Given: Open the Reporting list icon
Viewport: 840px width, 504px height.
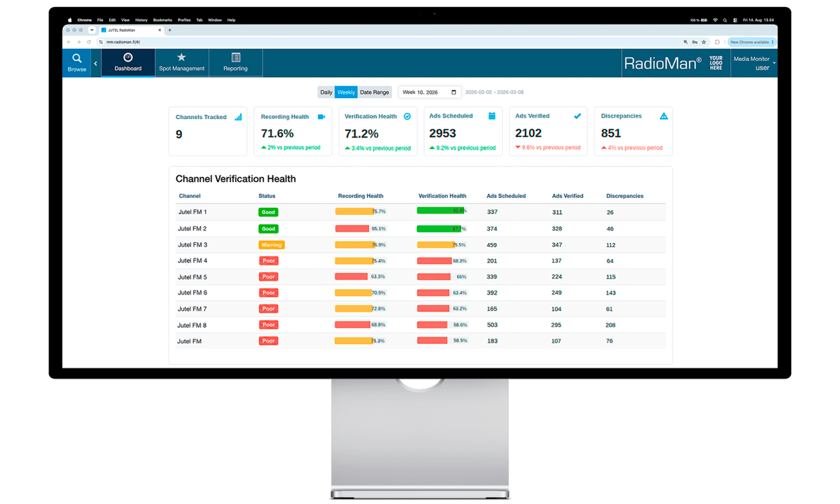Looking at the screenshot, I should click(236, 57).
